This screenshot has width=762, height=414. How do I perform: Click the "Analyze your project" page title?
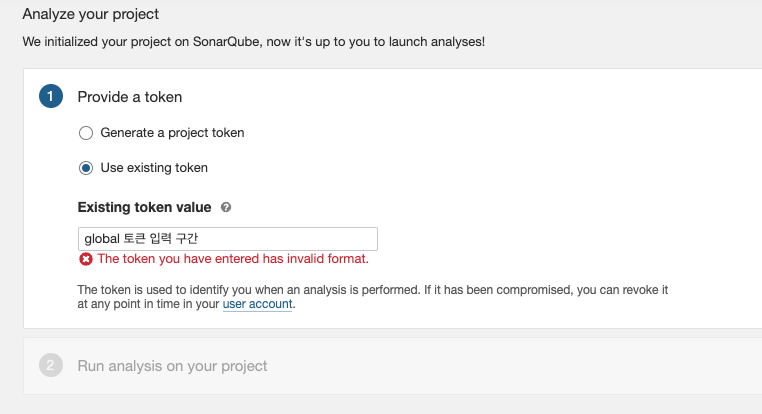click(x=90, y=14)
